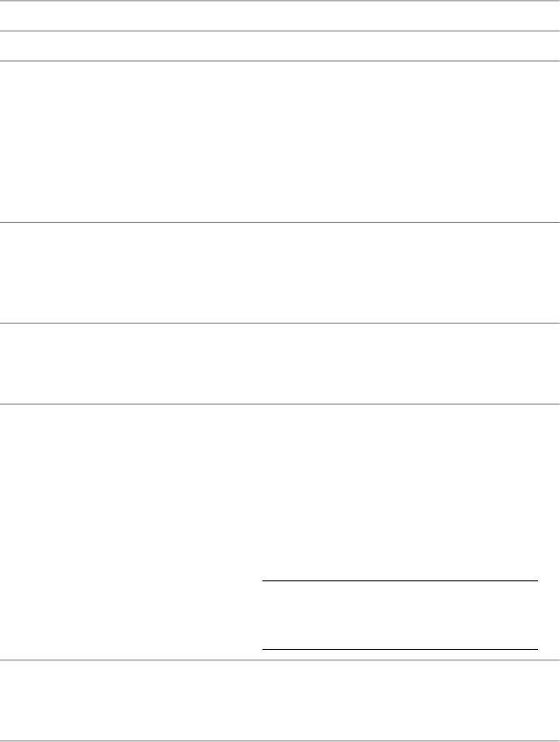Select the narrow first blank row at top

(x=280, y=16)
